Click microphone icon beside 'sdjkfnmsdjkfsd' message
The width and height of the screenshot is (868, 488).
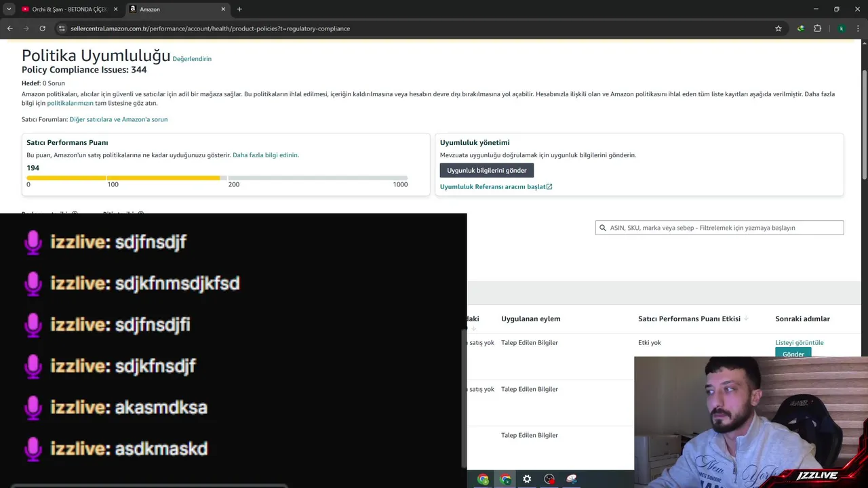[x=33, y=283]
